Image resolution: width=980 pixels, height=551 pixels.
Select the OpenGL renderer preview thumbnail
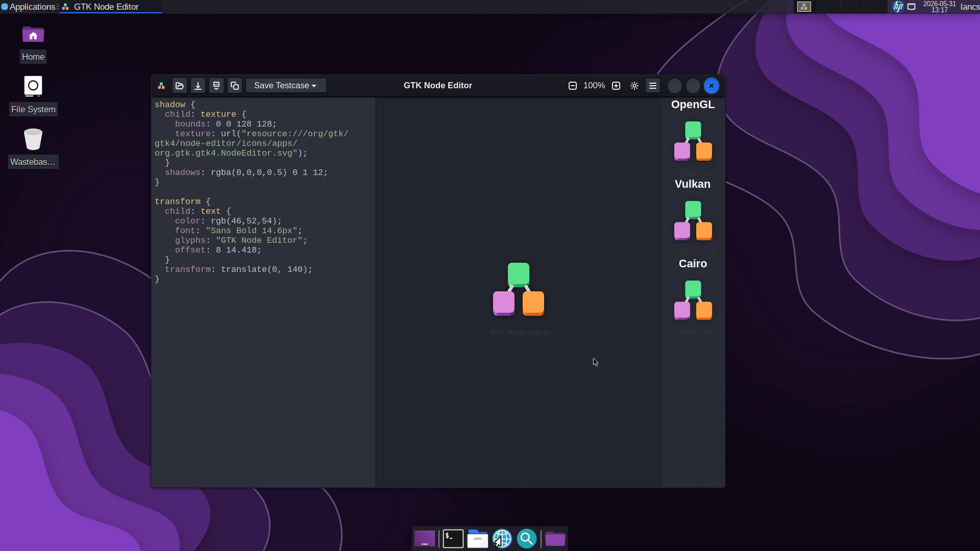(693, 145)
